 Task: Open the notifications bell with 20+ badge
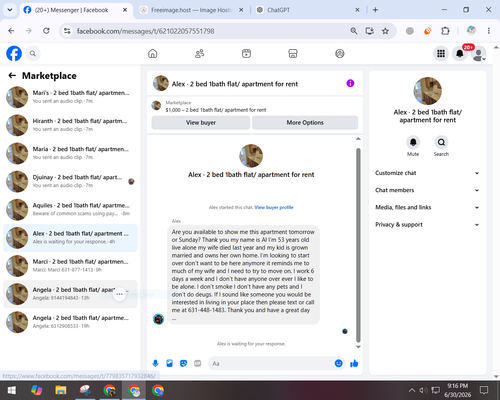[460, 53]
